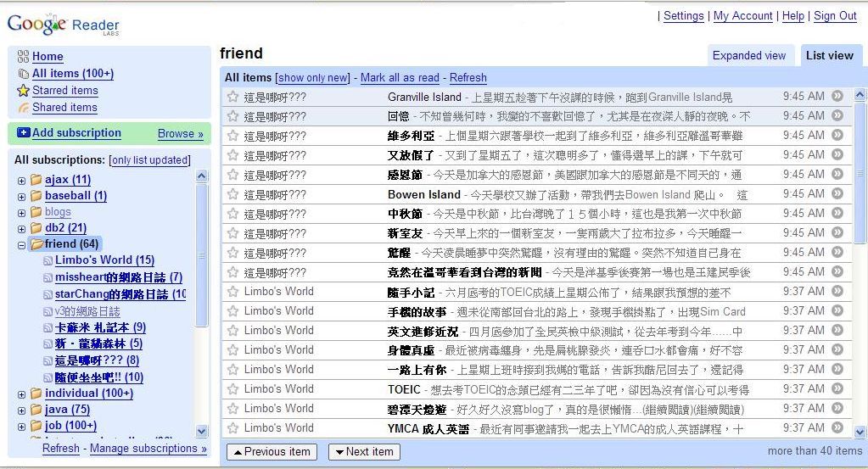
Task: Open original via arrow icon on TOEIC row
Action: (837, 388)
